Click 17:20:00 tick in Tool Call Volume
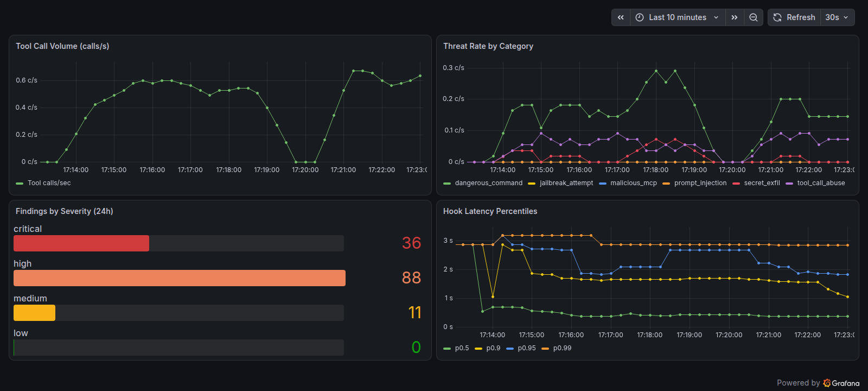Image resolution: width=868 pixels, height=391 pixels. point(305,170)
